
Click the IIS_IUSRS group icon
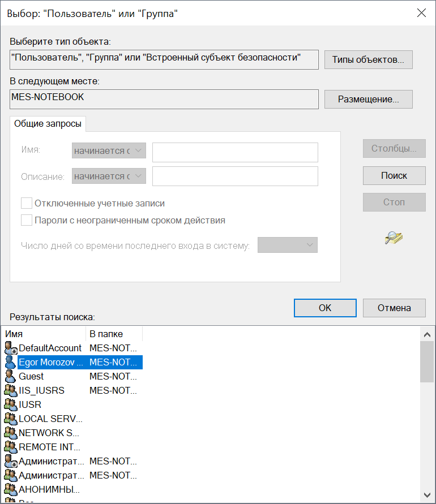click(11, 390)
